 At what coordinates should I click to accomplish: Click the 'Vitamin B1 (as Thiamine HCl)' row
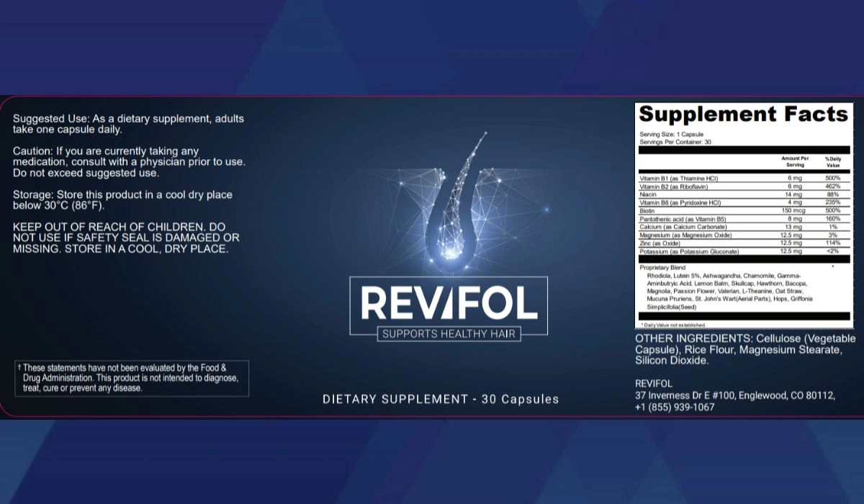coord(744,178)
